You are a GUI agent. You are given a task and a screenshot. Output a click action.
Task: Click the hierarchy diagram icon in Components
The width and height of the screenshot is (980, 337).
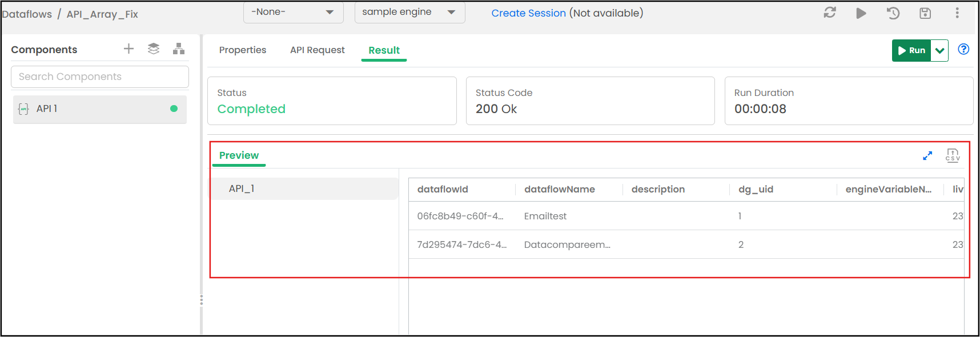coord(179,49)
